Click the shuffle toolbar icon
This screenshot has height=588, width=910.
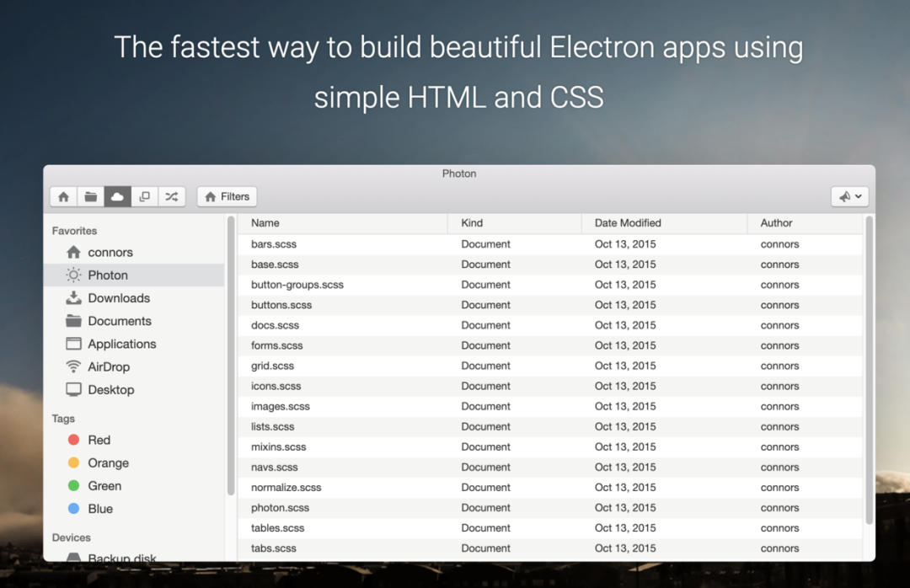(172, 197)
